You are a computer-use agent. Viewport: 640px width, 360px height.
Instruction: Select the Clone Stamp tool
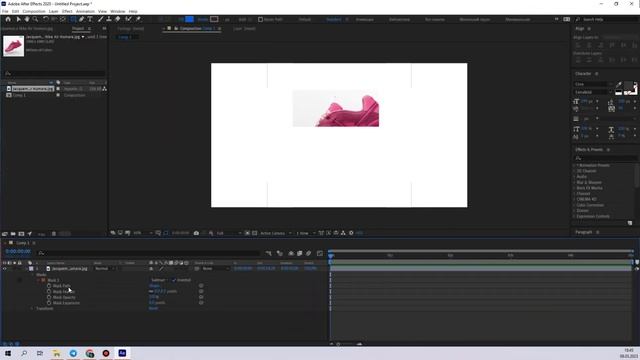tap(109, 19)
